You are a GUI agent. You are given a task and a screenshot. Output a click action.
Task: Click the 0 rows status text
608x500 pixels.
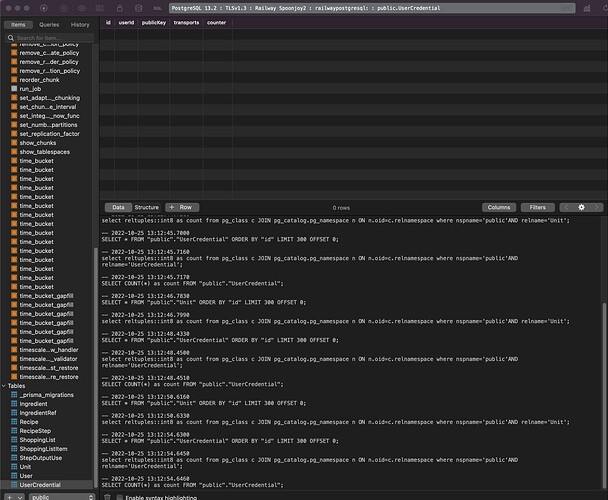[341, 208]
